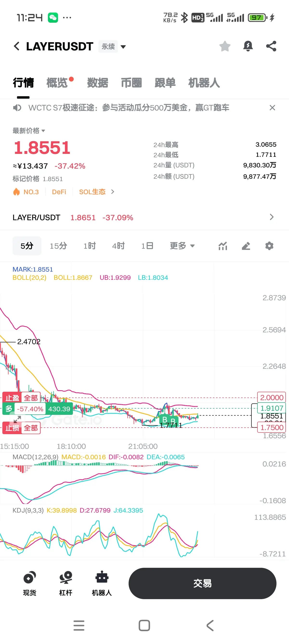Tap the speaker announcement icon

coord(17,108)
